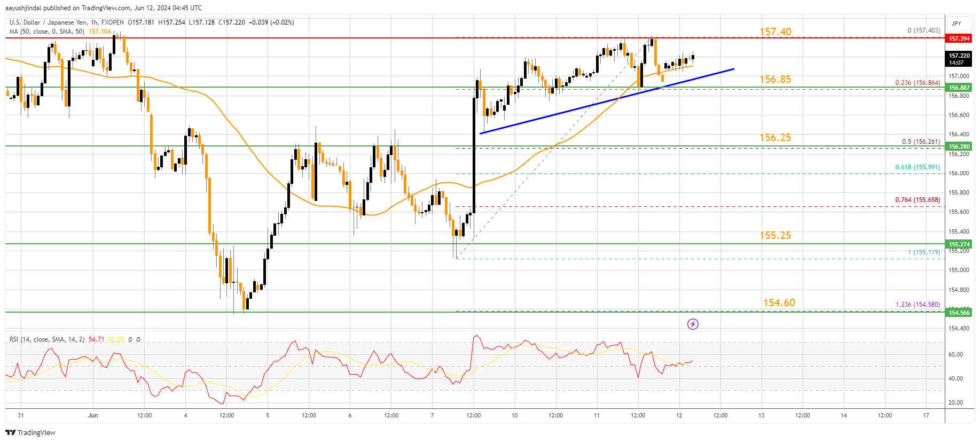The height and width of the screenshot is (442, 980).
Task: Click the MA (50, close, 0, SMA, 50) indicator legend
Action: click(x=47, y=32)
